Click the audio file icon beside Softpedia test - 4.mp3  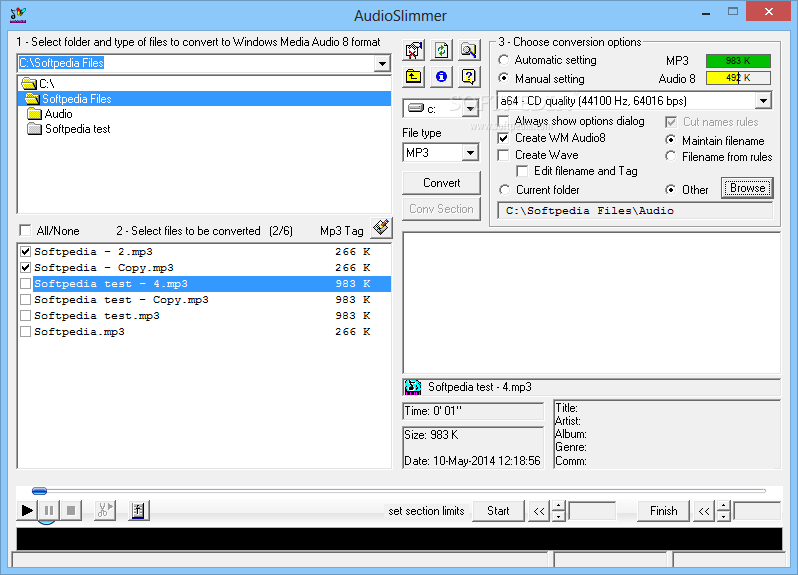coord(413,387)
